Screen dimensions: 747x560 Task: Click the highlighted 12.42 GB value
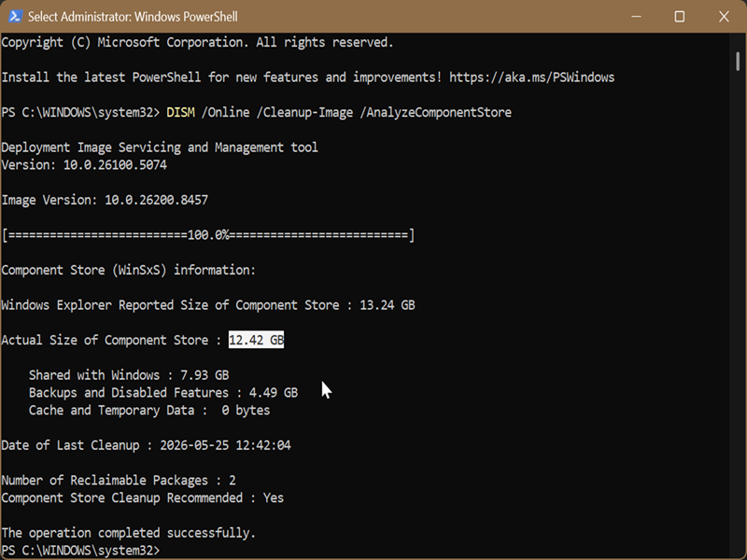pos(256,340)
